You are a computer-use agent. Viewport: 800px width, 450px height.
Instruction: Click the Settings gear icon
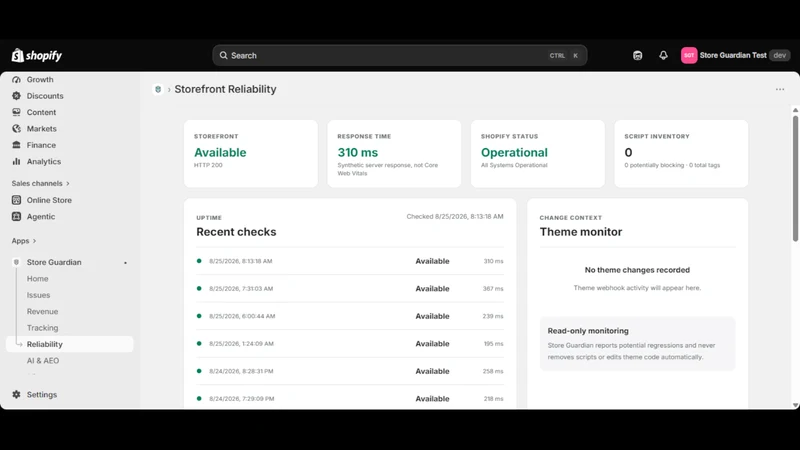pyautogui.click(x=16, y=394)
